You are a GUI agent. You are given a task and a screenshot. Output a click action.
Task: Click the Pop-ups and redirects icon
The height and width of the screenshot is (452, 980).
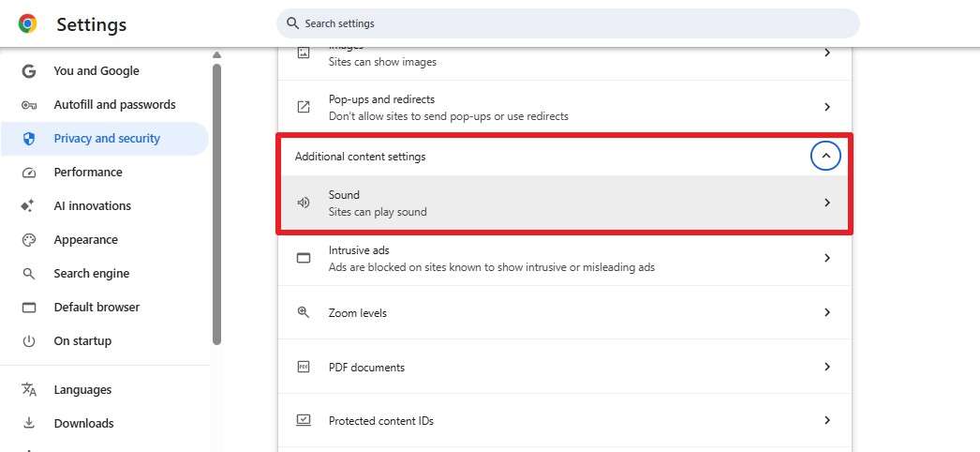click(x=304, y=107)
